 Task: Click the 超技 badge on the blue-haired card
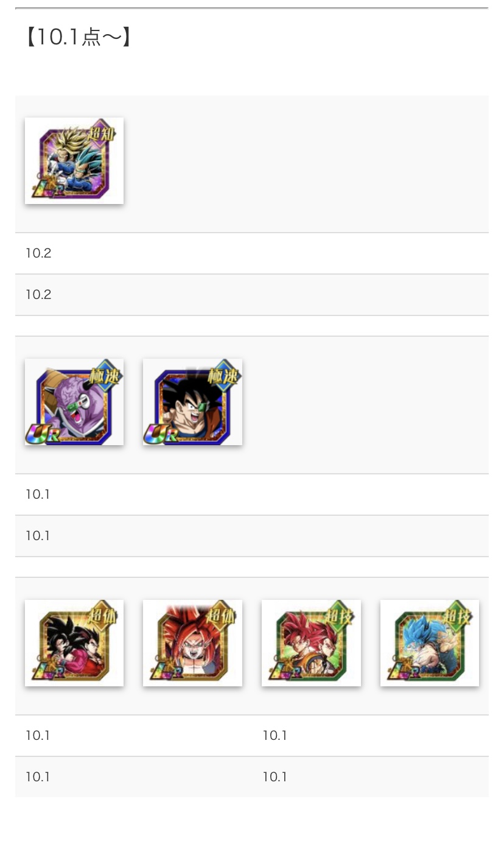458,616
